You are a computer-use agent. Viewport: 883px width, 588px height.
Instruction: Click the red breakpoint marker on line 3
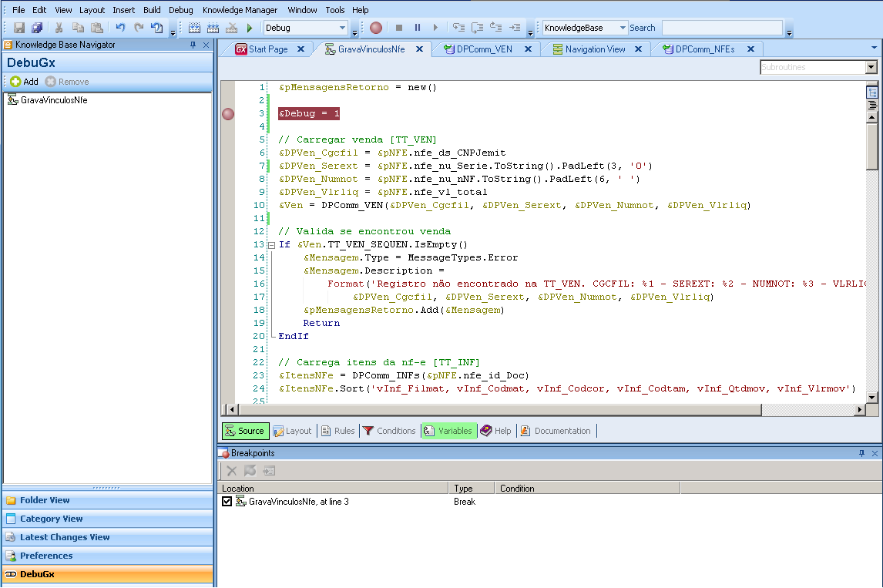pos(228,114)
